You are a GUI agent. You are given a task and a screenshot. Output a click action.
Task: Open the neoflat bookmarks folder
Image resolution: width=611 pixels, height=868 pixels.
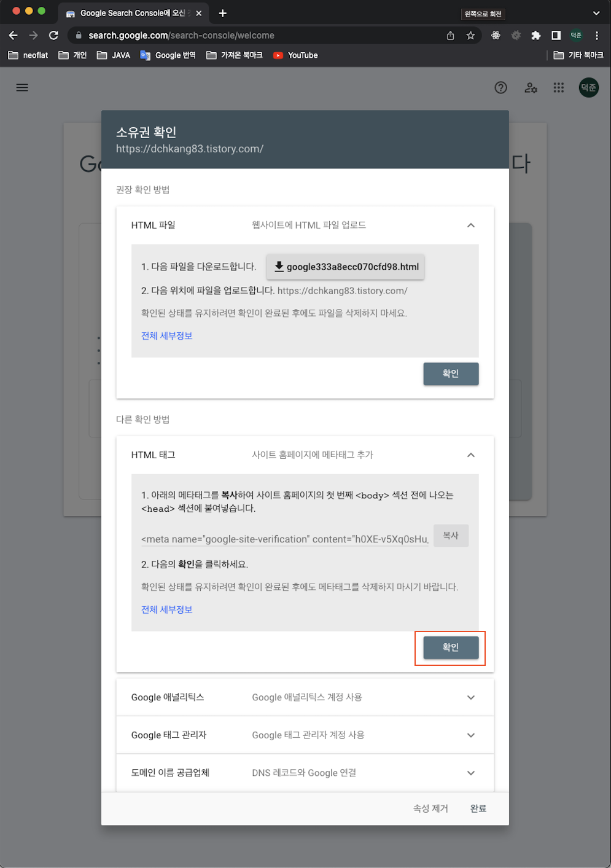[x=28, y=55]
